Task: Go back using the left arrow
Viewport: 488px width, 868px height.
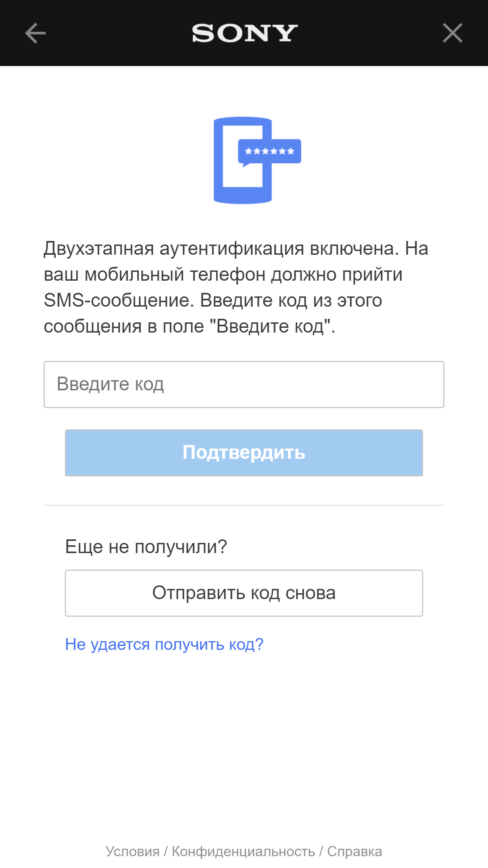Action: [x=35, y=33]
